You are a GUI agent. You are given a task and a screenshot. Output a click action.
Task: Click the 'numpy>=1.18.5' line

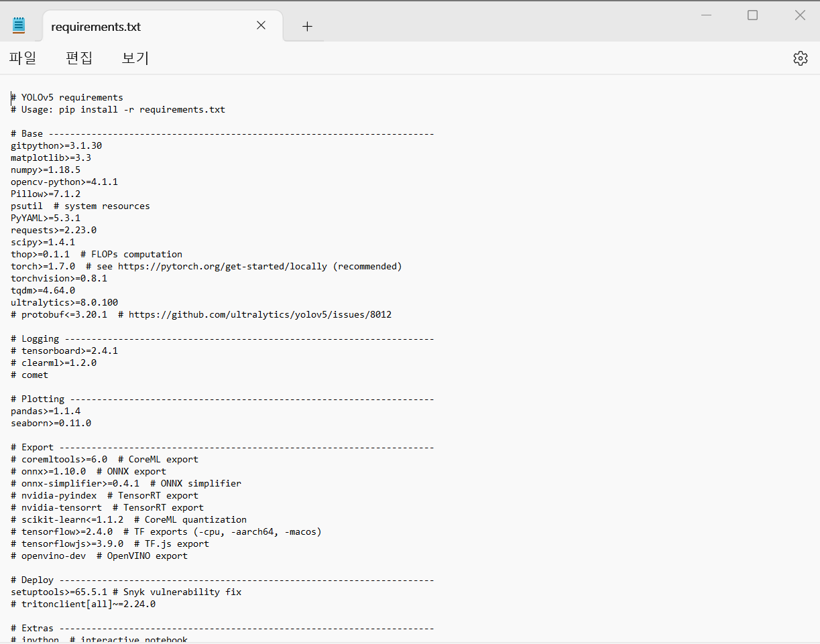point(46,170)
